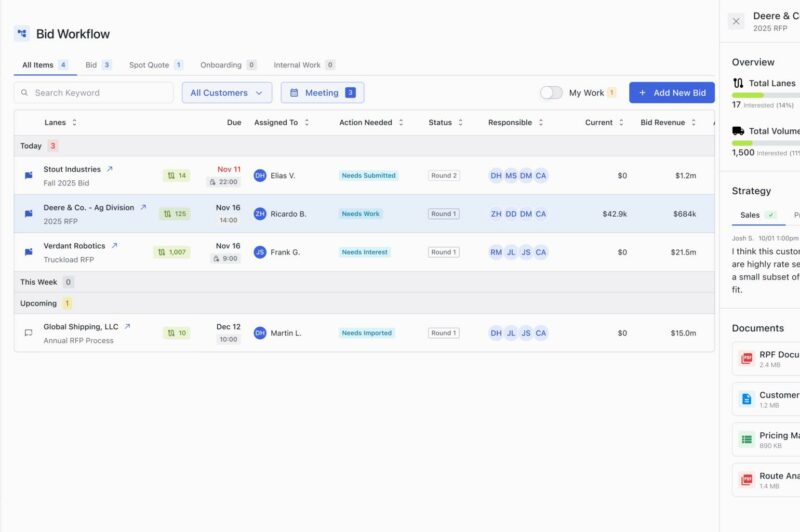Open the Route Analysis PDF icon

click(x=746, y=479)
